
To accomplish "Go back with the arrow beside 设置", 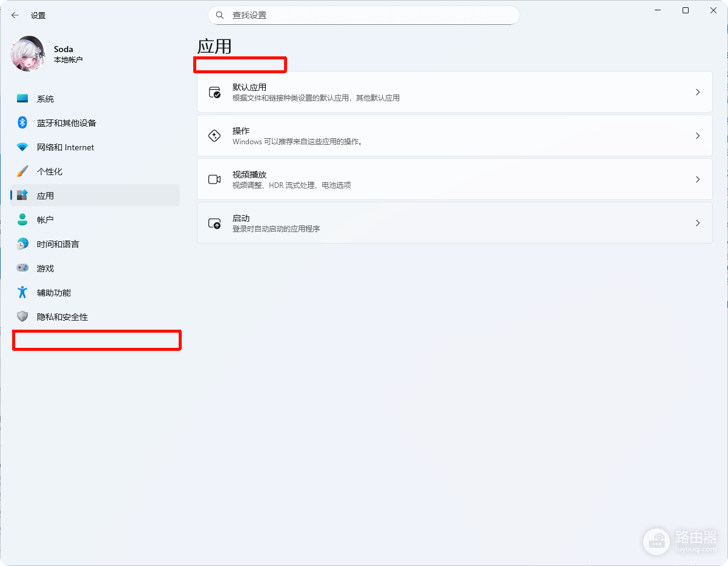I will tap(15, 15).
